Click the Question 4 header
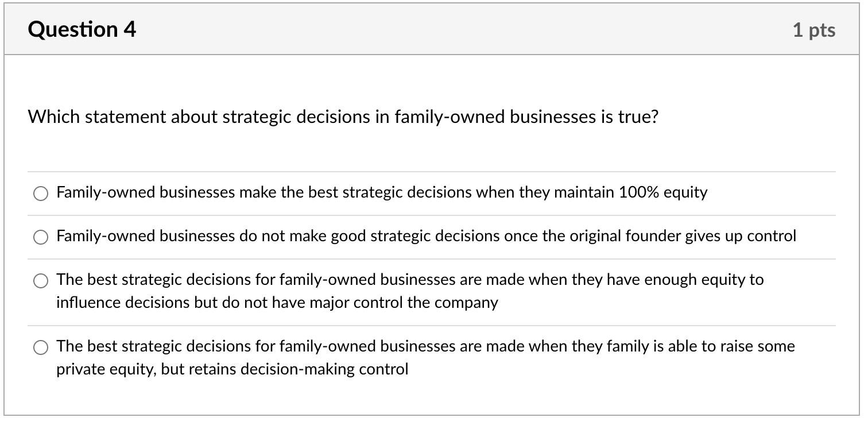The image size is (868, 425). (82, 29)
